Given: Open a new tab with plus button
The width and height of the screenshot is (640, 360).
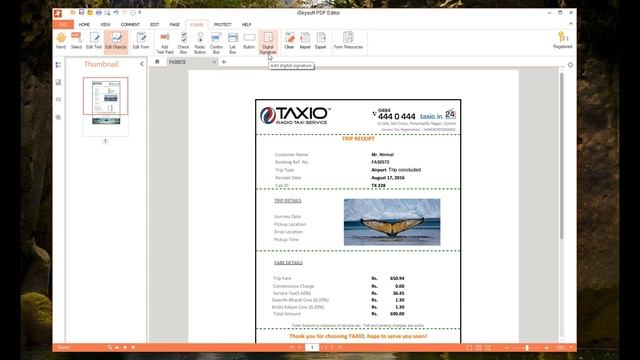Looking at the screenshot, I should pyautogui.click(x=224, y=62).
